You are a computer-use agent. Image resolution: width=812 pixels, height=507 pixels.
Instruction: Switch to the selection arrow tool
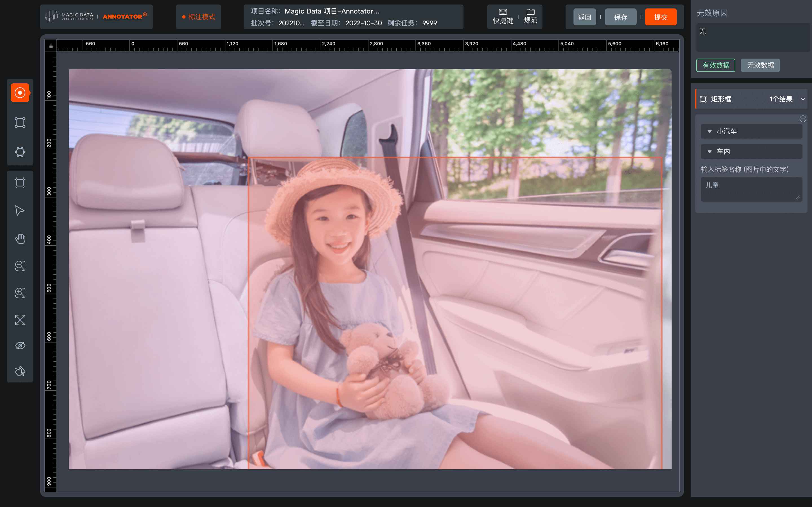click(20, 210)
